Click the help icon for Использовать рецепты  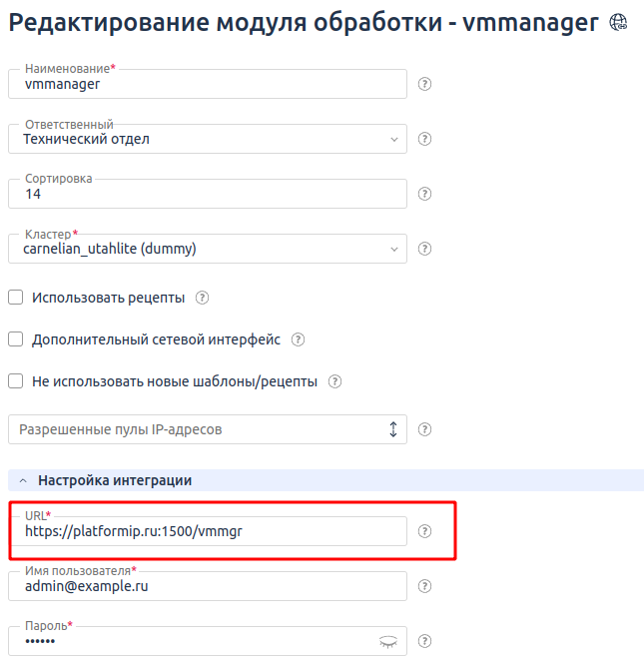[203, 298]
